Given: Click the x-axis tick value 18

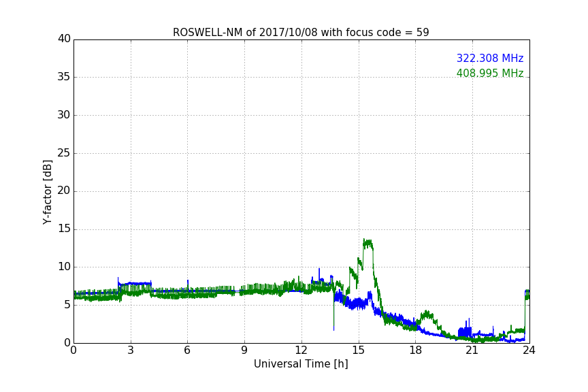Looking at the screenshot, I should [x=416, y=350].
